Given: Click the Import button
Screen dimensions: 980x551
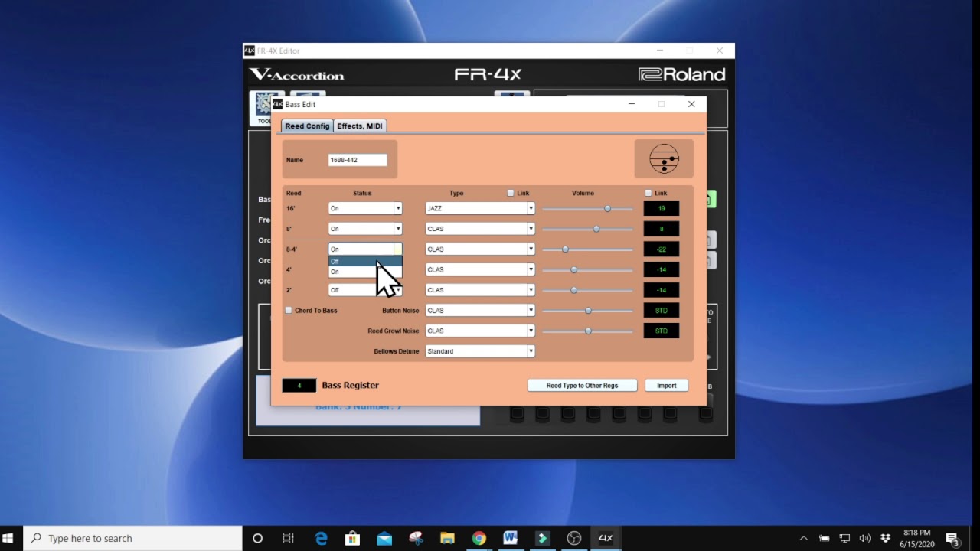Looking at the screenshot, I should 666,385.
